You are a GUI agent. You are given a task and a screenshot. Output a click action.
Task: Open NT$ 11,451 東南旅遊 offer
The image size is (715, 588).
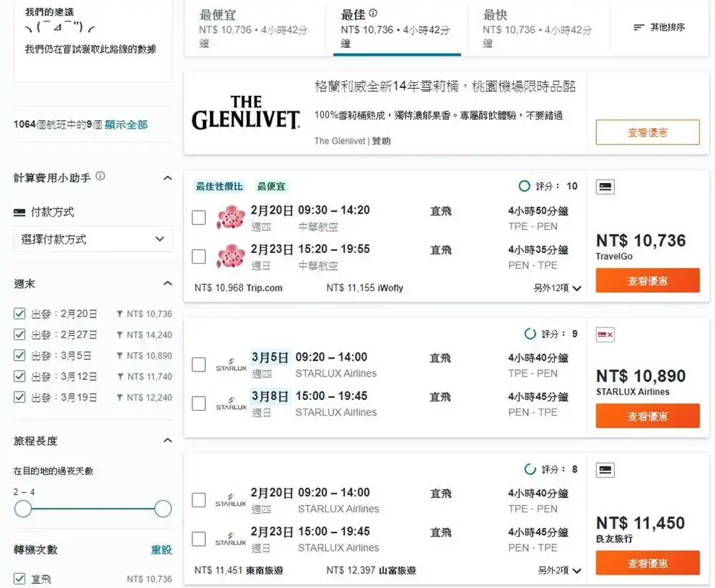(x=239, y=571)
